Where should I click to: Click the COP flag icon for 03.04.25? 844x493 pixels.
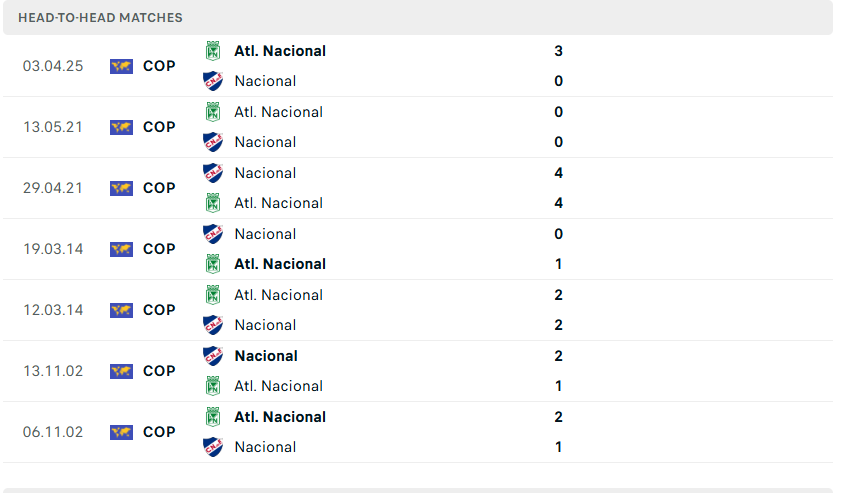(121, 66)
